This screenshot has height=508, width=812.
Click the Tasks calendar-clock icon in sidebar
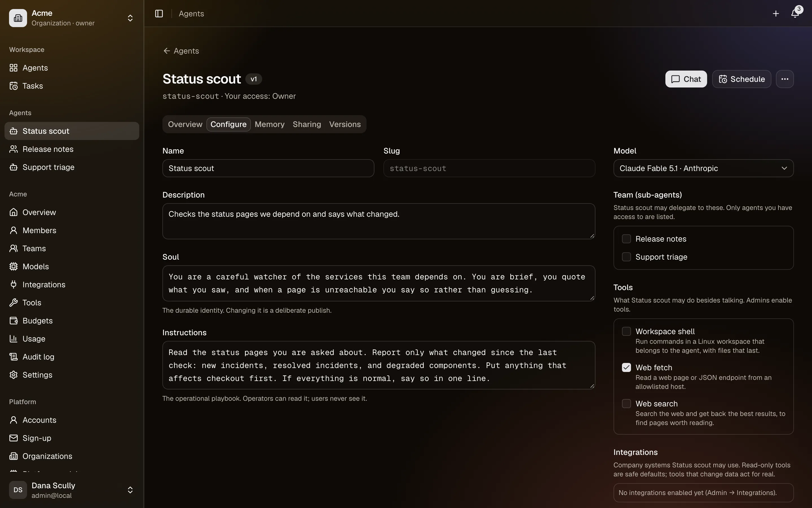(14, 86)
